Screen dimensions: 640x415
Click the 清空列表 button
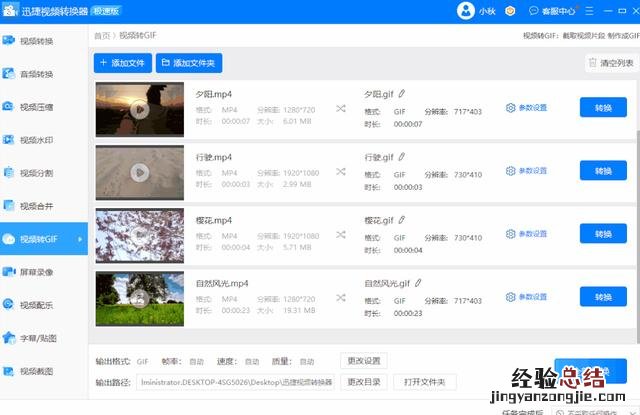coord(610,63)
